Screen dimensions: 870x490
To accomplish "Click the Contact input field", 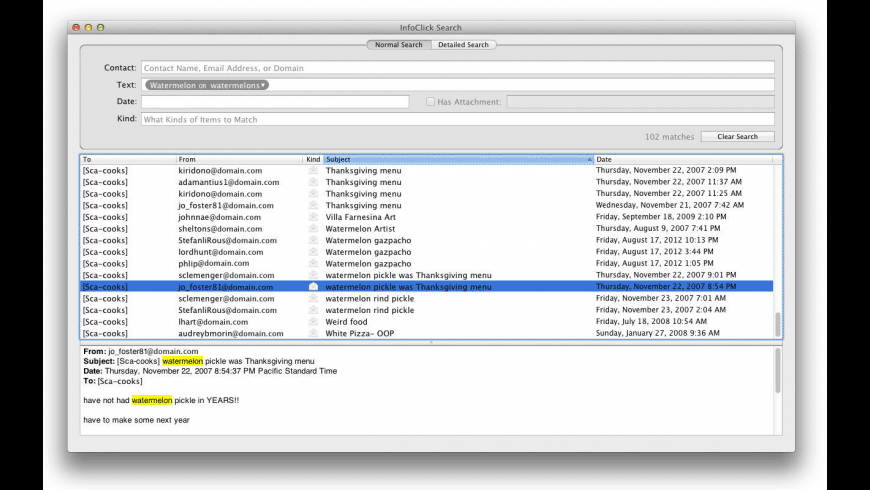I will (x=458, y=68).
